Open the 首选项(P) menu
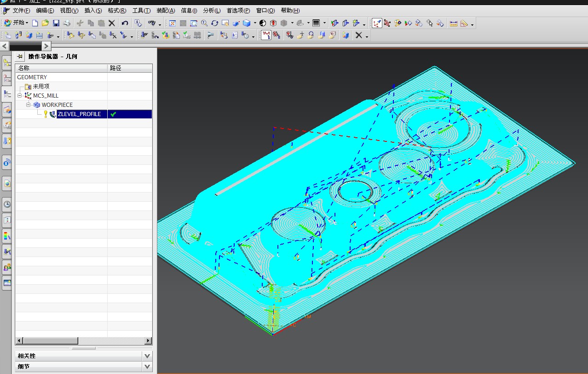 tap(238, 11)
